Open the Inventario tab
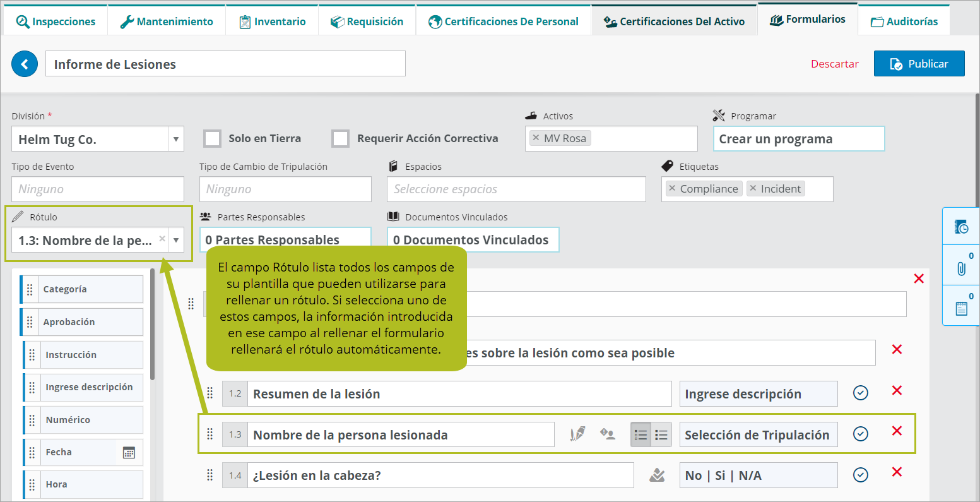This screenshot has height=502, width=980. pos(272,21)
